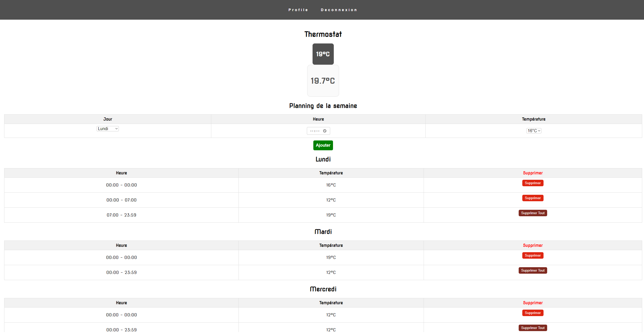Click the red Supprimer header in Lundi table
644x336 pixels.
pyautogui.click(x=533, y=173)
